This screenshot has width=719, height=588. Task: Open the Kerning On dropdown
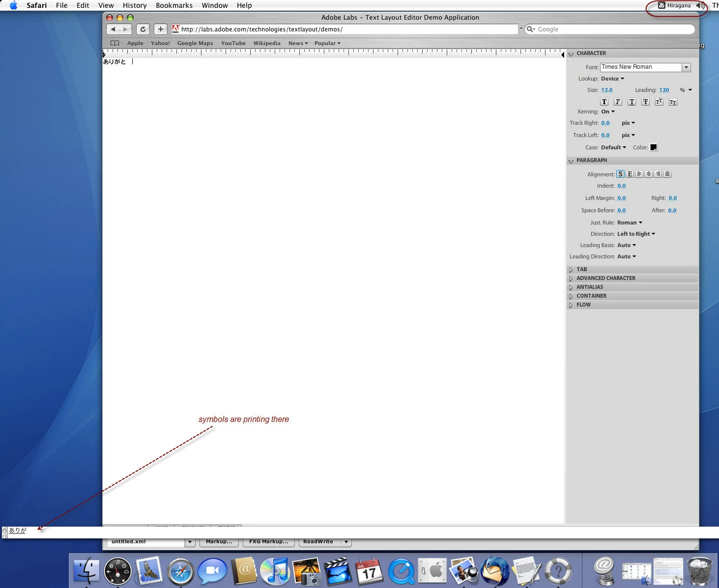(x=608, y=112)
